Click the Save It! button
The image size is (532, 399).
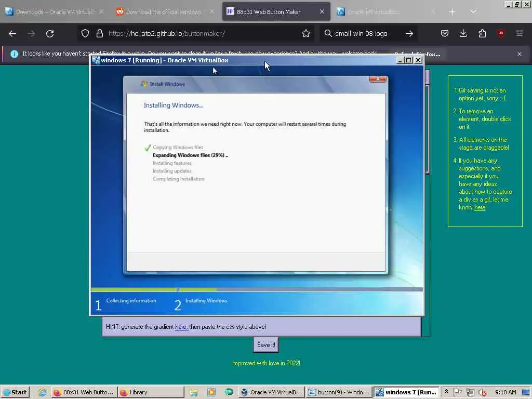pyautogui.click(x=266, y=345)
